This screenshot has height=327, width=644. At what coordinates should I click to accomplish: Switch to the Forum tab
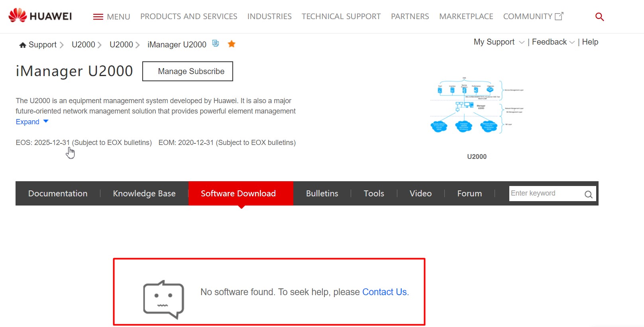pyautogui.click(x=469, y=194)
